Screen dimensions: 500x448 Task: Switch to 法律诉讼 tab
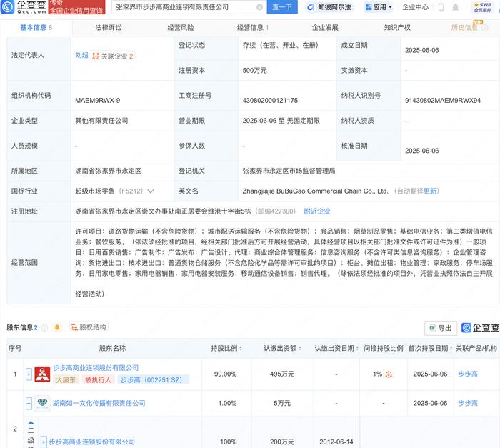tap(109, 28)
